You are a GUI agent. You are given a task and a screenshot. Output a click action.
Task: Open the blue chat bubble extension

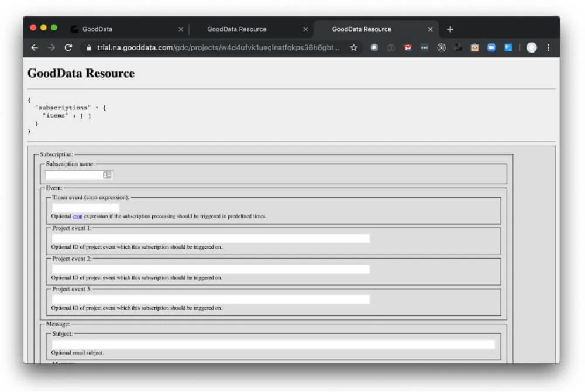[491, 48]
